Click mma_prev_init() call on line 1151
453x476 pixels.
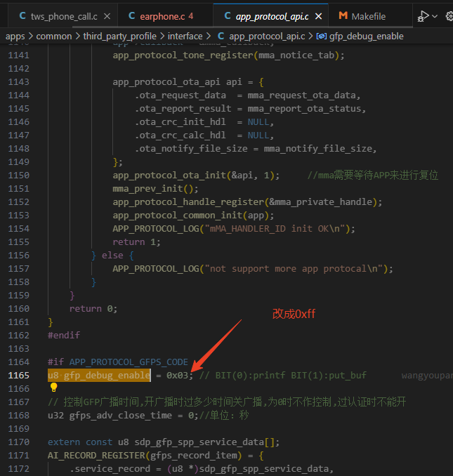155,189
